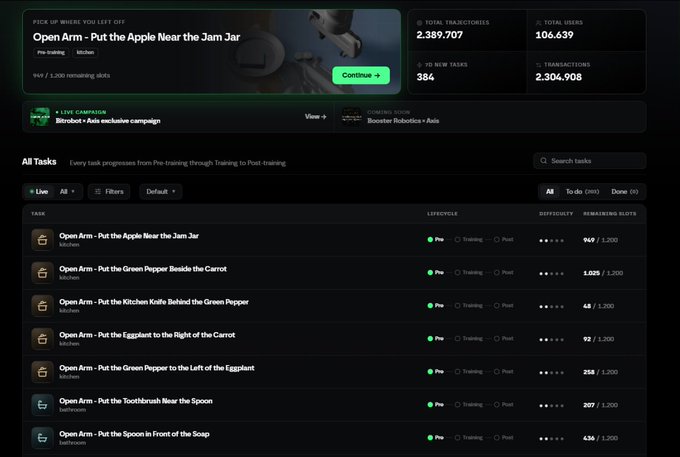Click difficulty dots of Toothbrush Near the Spoon row
This screenshot has height=457, width=680.
pos(551,405)
